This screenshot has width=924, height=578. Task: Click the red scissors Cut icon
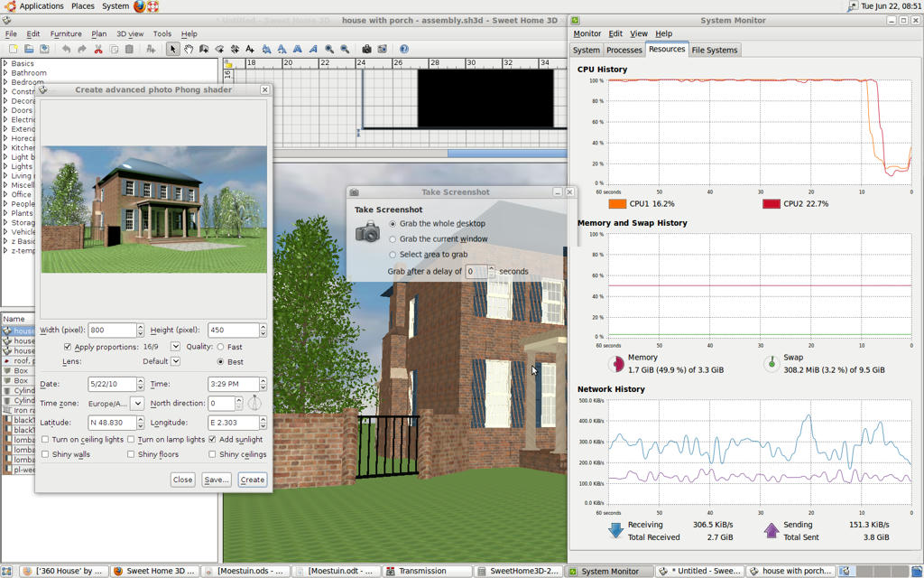pos(98,49)
